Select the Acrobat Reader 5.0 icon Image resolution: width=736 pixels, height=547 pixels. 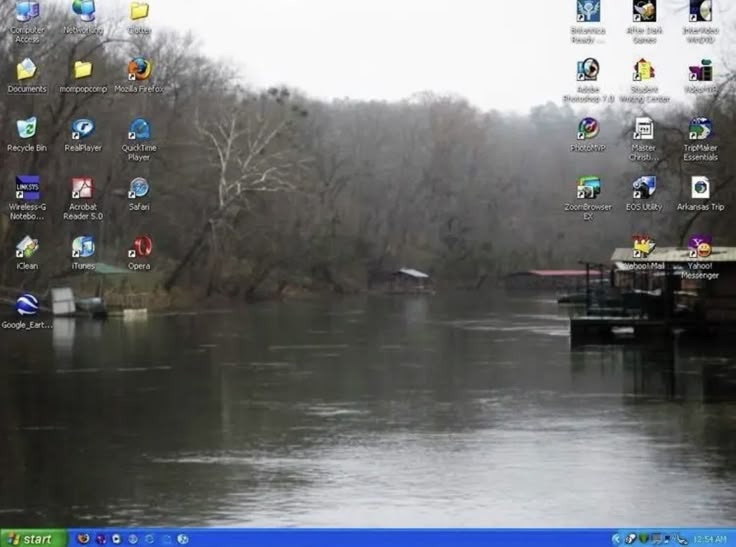click(x=83, y=188)
